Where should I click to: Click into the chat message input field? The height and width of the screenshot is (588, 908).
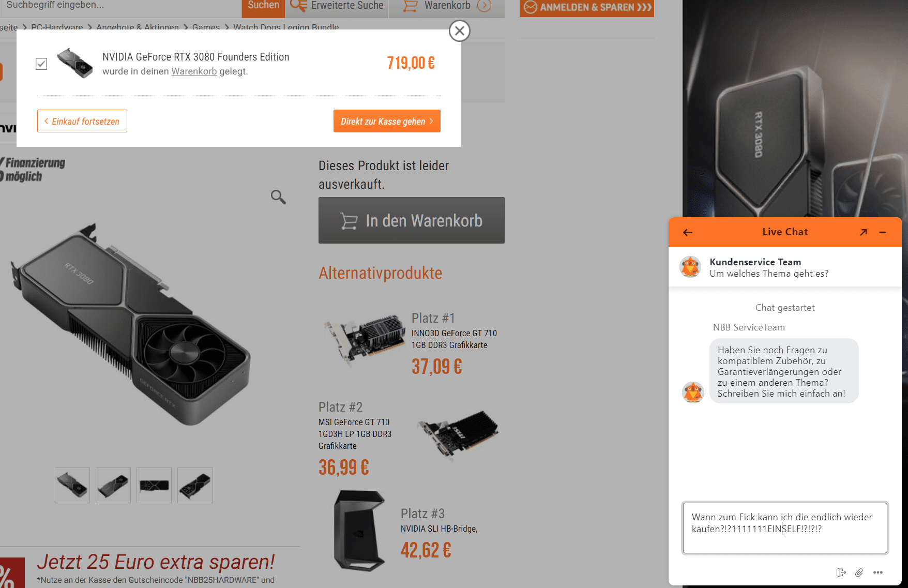pos(785,528)
